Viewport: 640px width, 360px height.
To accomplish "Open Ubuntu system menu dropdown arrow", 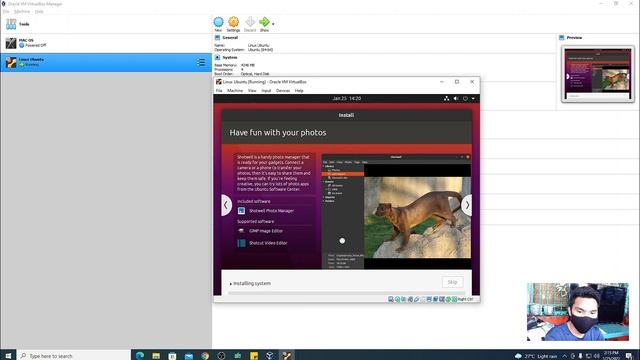I will pos(473,98).
